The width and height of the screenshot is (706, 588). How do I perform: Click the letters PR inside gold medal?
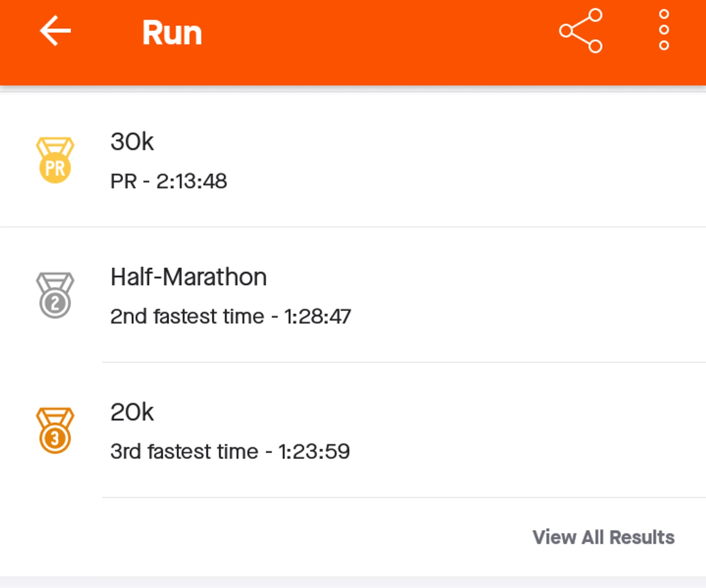pyautogui.click(x=55, y=169)
